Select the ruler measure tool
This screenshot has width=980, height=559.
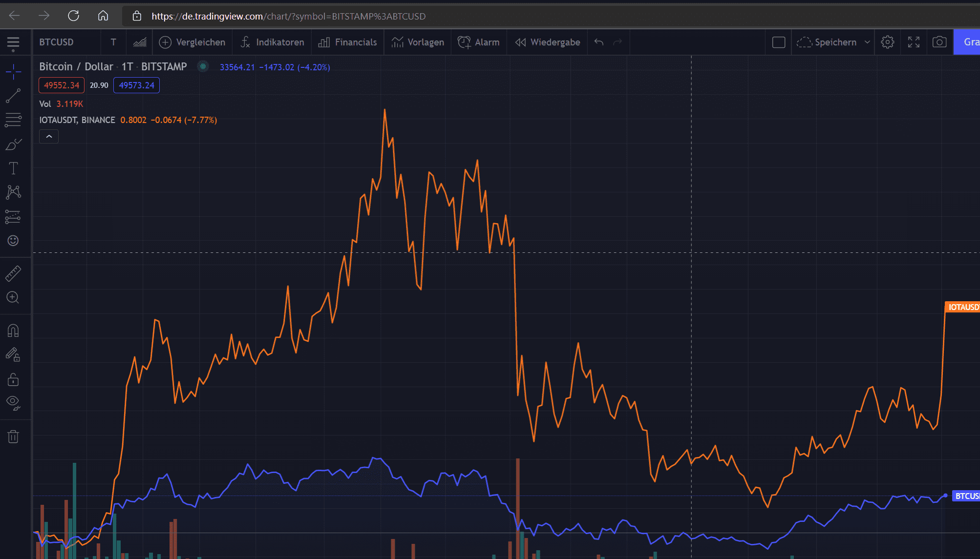[x=13, y=273]
